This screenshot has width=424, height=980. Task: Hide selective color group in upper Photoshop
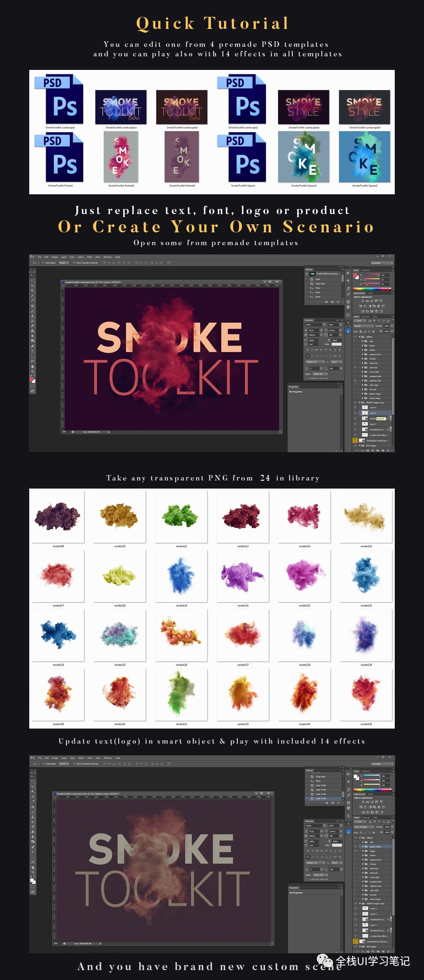[355, 381]
